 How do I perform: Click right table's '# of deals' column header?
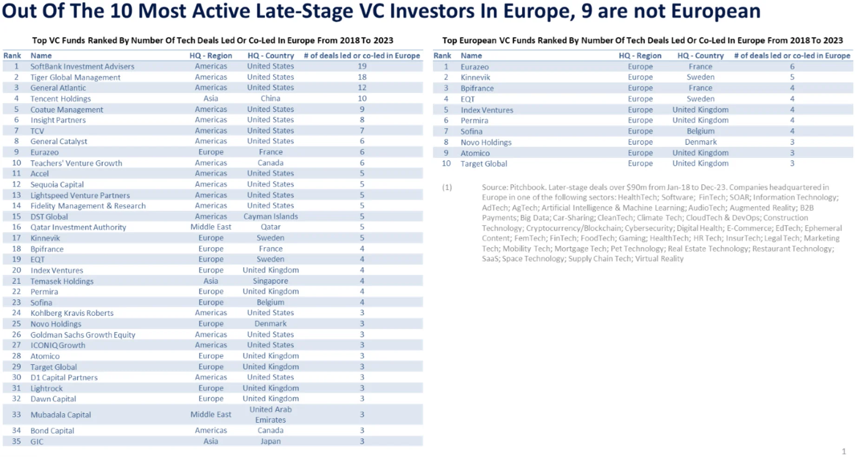click(792, 56)
